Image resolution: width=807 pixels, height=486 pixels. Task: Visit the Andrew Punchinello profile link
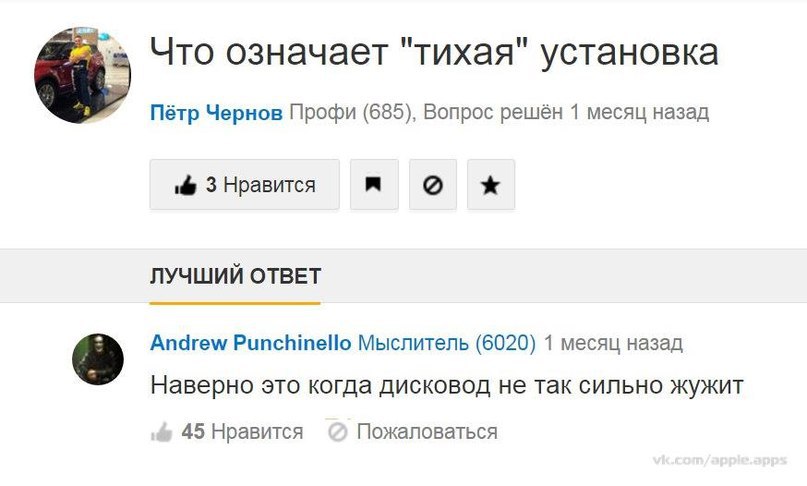[x=250, y=344]
